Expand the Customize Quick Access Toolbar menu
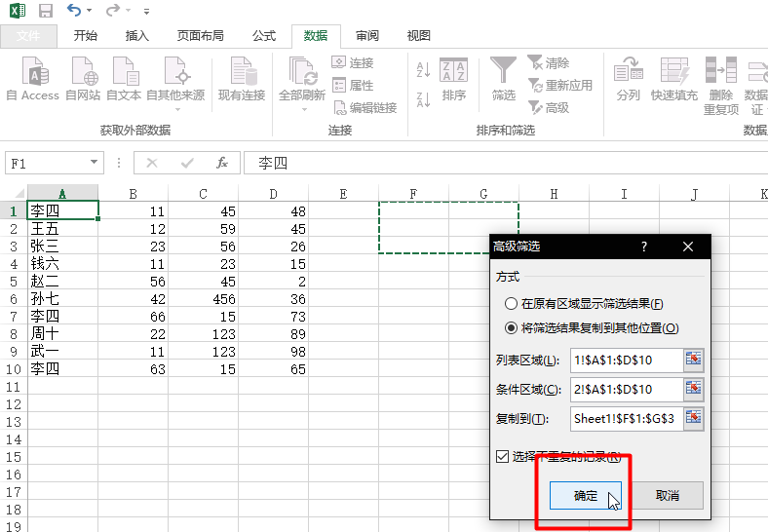The image size is (768, 532). [146, 11]
